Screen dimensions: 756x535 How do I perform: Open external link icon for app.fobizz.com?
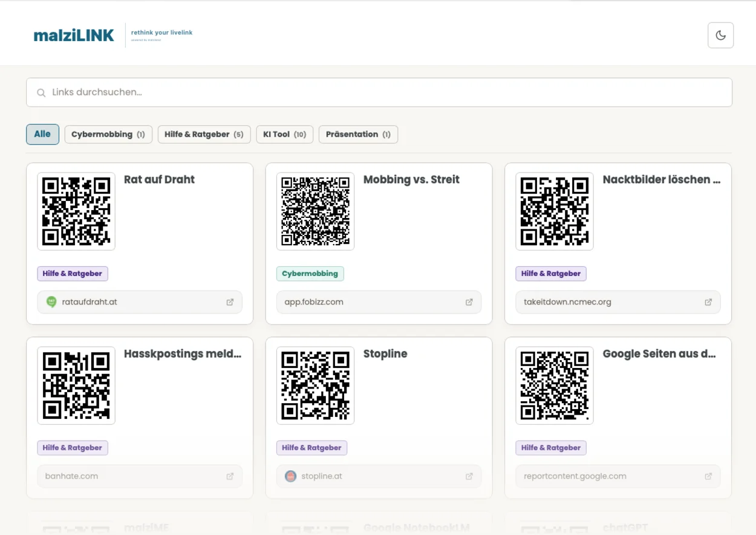click(469, 302)
